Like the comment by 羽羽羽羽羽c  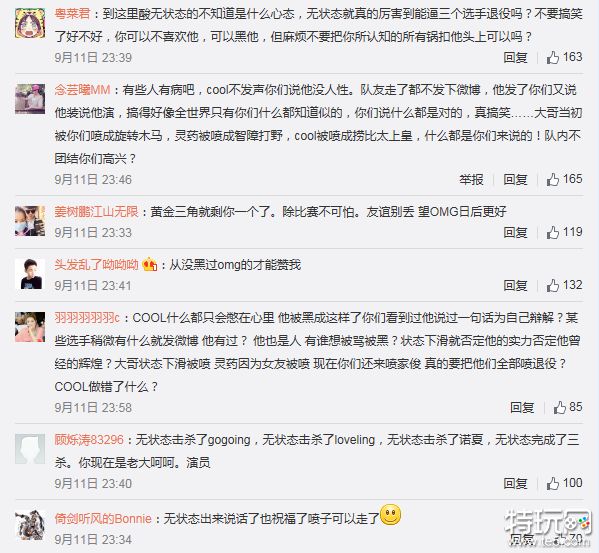point(559,407)
